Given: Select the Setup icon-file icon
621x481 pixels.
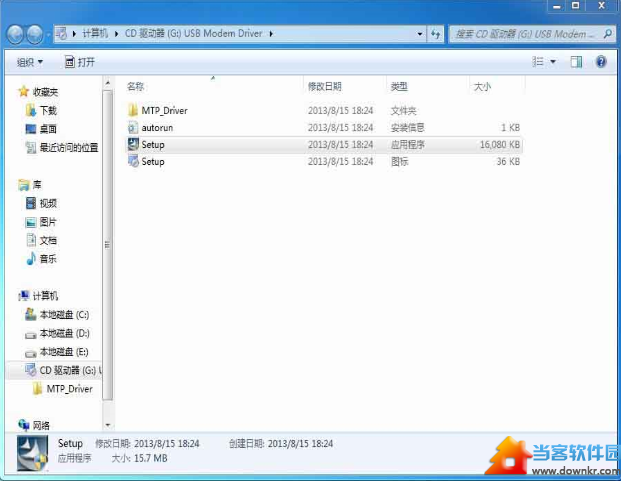Looking at the screenshot, I should pos(133,161).
